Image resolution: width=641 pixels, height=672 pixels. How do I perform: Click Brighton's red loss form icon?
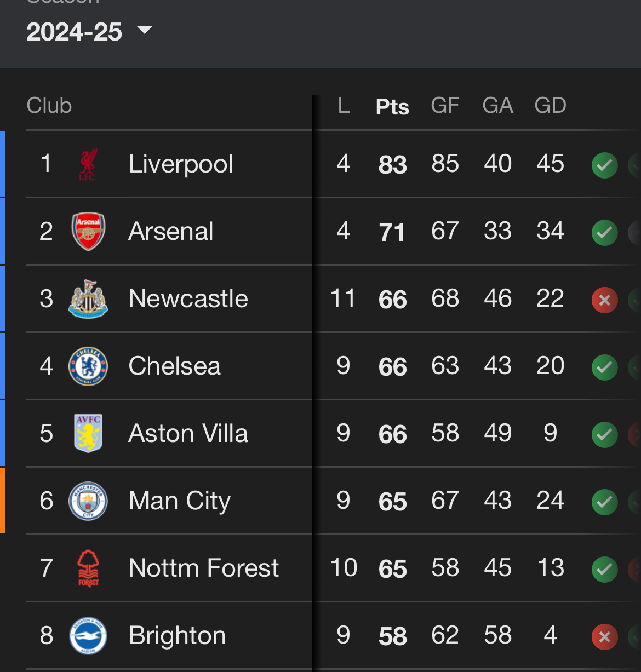click(x=605, y=636)
